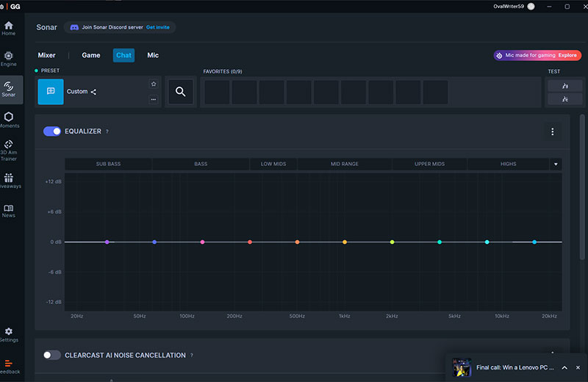The image size is (588, 382).
Task: Click Explore on Mic made for gaming
Action: (x=567, y=55)
